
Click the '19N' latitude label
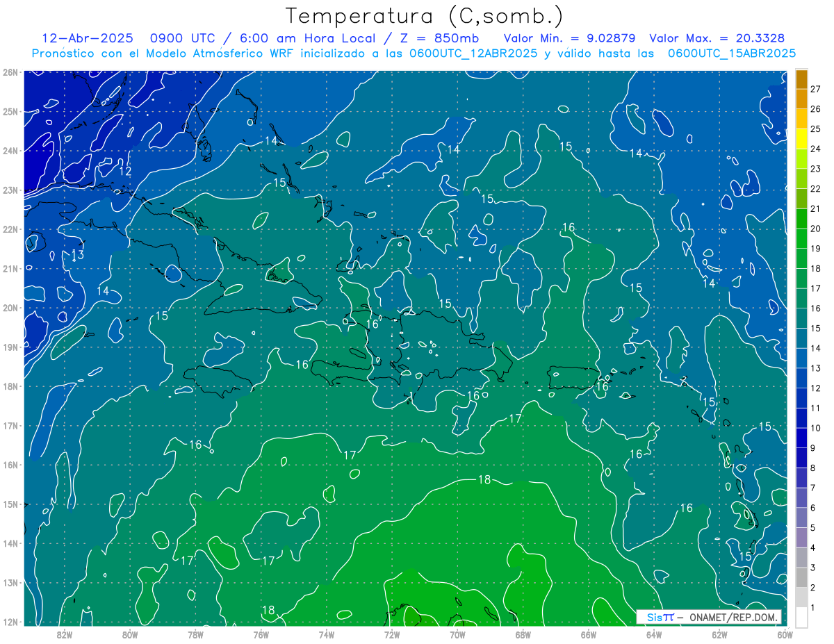coord(10,347)
